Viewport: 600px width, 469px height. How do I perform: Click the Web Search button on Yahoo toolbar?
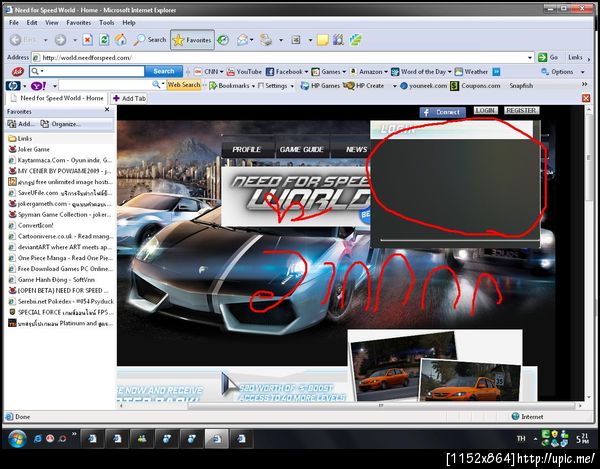[x=184, y=85]
